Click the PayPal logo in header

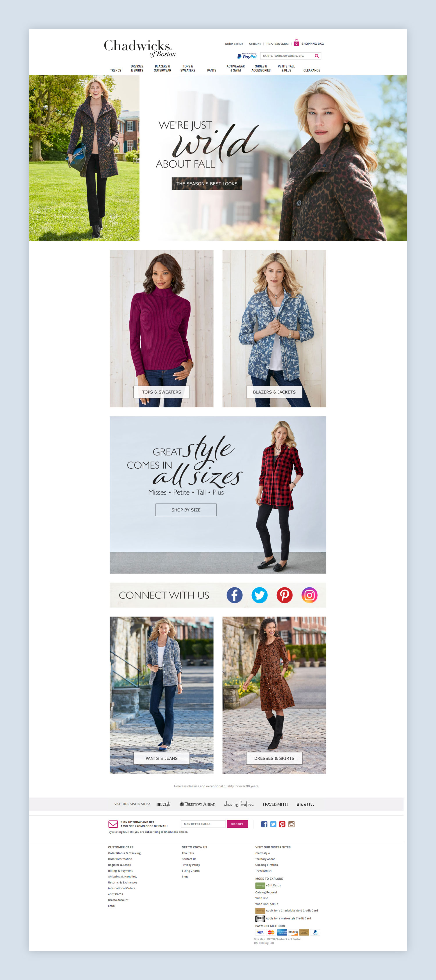[247, 56]
